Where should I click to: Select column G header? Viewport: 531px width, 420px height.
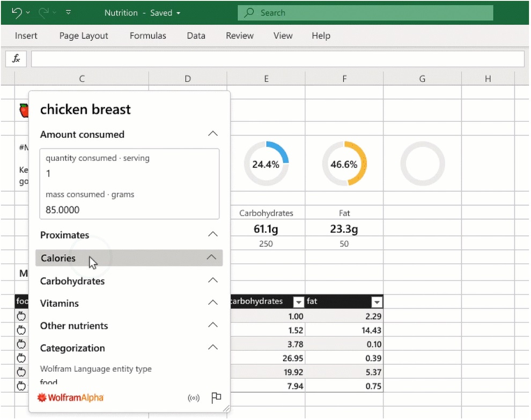coord(422,78)
